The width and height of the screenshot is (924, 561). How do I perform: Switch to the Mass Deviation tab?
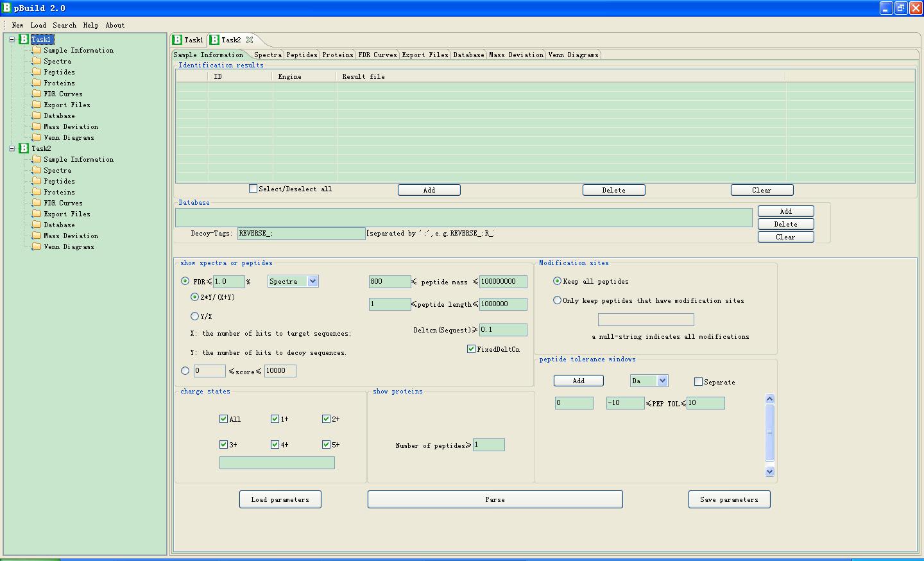[x=516, y=55]
